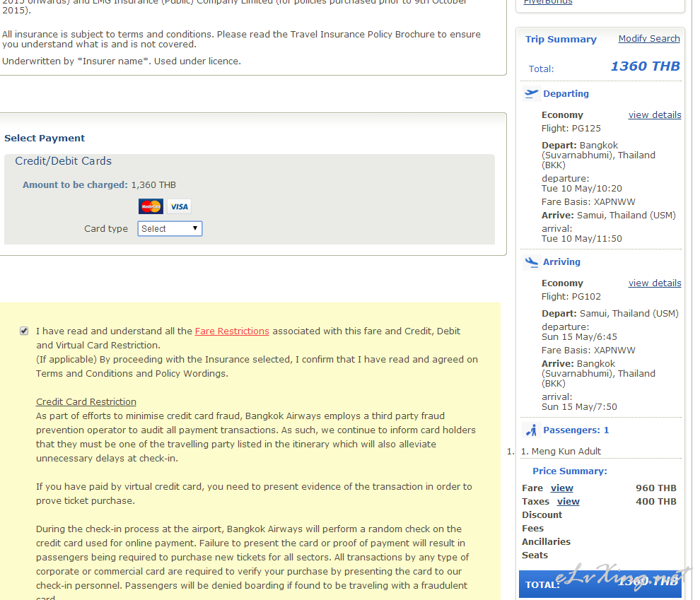Open the FlyerBonus link
Image resolution: width=700 pixels, height=600 pixels.
548,2
